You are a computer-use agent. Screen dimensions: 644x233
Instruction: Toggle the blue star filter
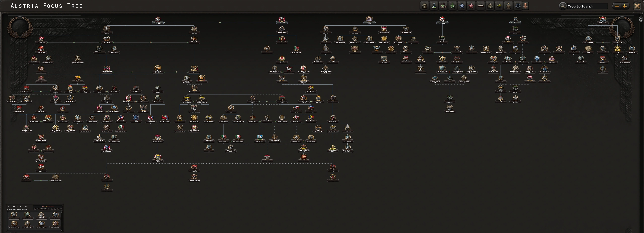(462, 6)
